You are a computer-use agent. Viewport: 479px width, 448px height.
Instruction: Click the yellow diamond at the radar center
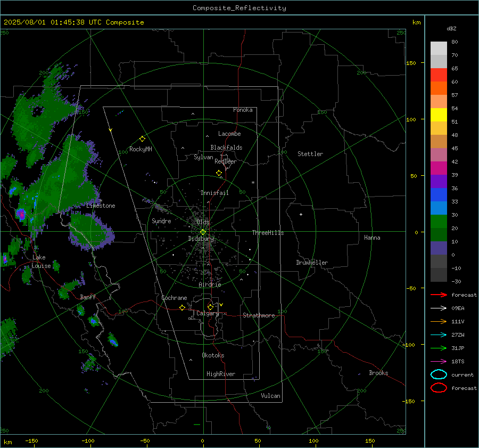click(x=203, y=232)
